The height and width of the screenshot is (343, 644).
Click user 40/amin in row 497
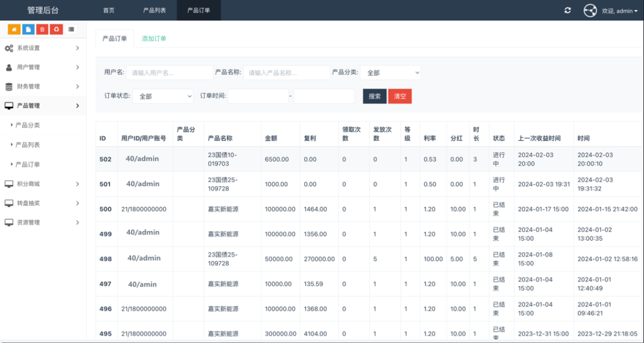[x=142, y=284]
